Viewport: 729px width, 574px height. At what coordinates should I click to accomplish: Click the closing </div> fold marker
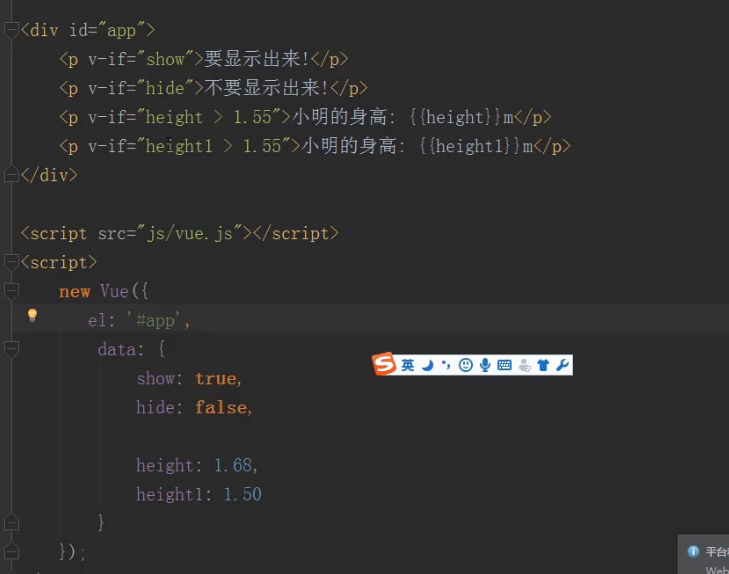coord(11,175)
